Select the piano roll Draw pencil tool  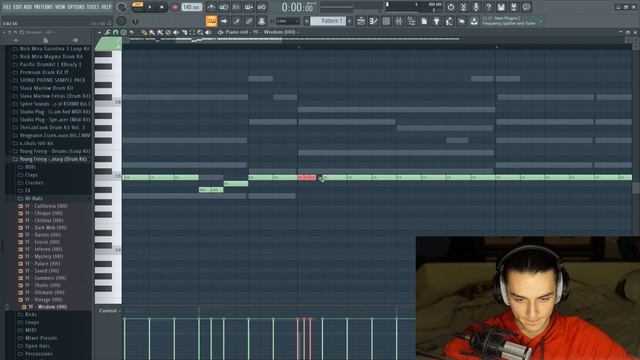(x=144, y=32)
